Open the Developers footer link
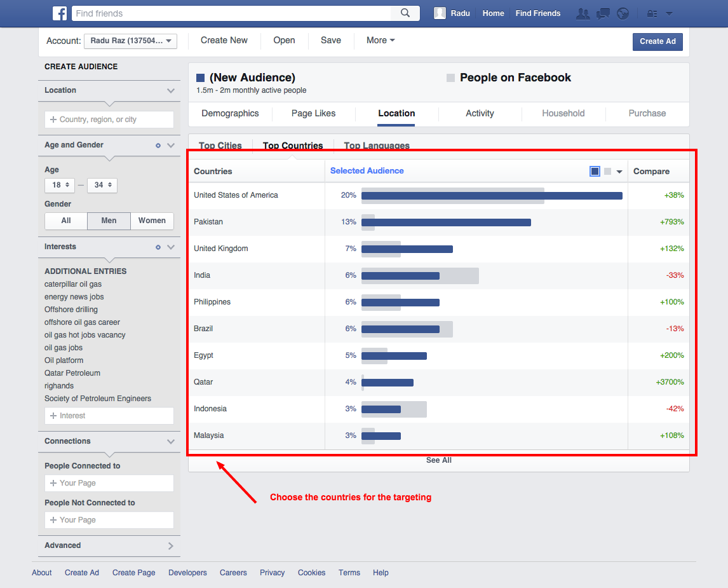Image resolution: width=728 pixels, height=588 pixels. [187, 573]
